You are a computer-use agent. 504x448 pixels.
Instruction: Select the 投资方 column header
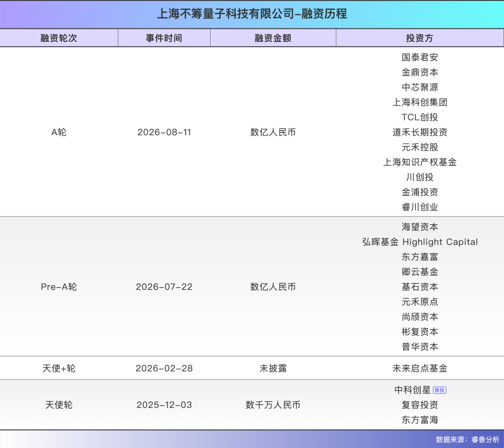420,38
